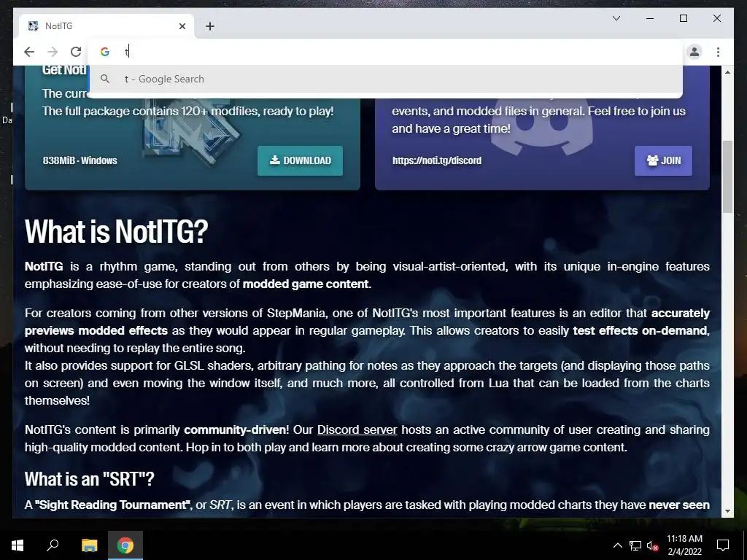
Task: Click the DOWNLOAD button
Action: coord(300,160)
